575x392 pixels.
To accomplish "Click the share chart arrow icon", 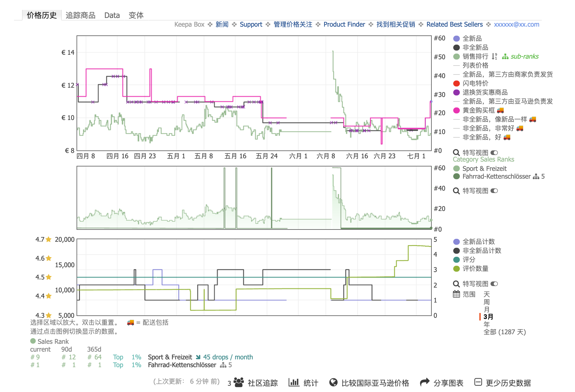I will click(x=425, y=382).
